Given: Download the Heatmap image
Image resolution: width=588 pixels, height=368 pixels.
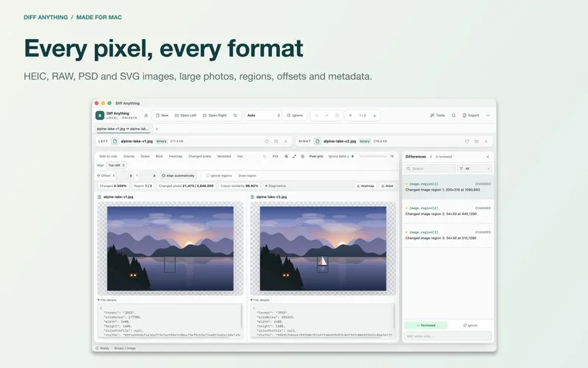Looking at the screenshot, I should tap(365, 186).
